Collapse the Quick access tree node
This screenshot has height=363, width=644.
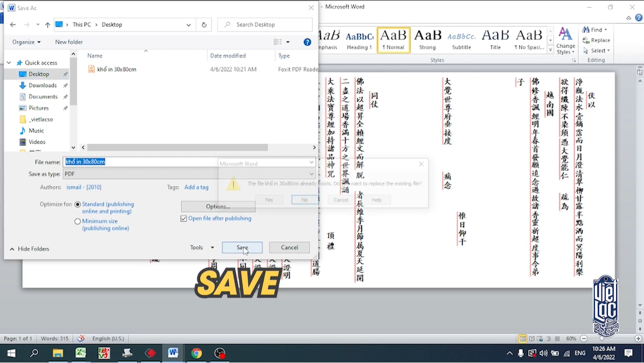(x=9, y=63)
